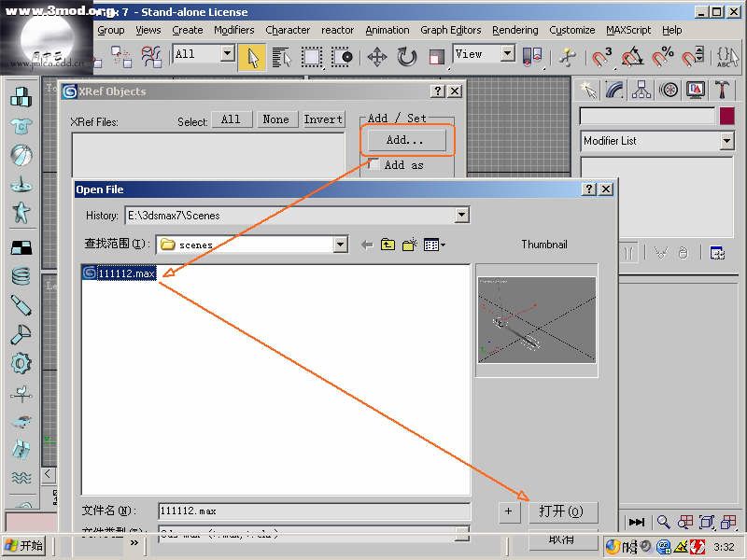
Task: Activate the Select Object arrow tool
Action: click(x=251, y=57)
